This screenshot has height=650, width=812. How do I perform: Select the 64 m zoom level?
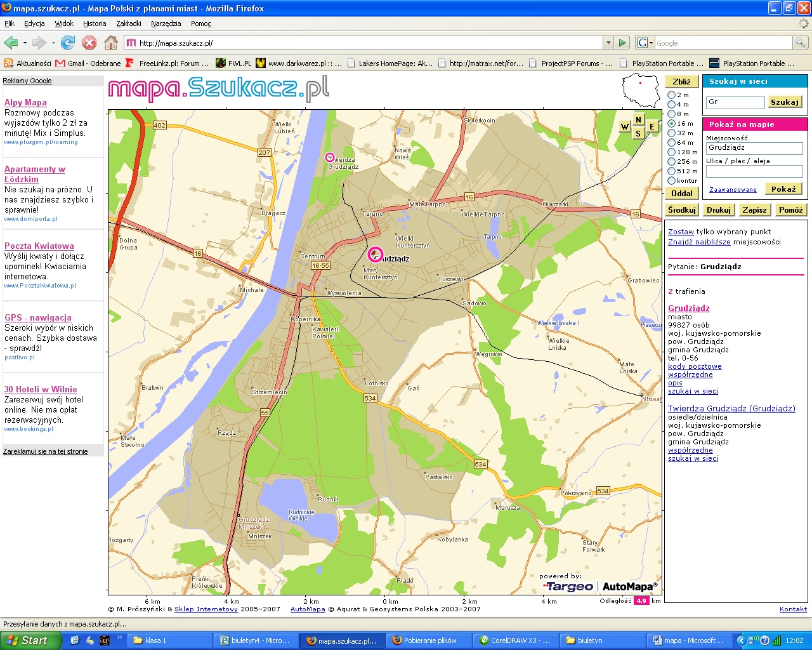coord(672,143)
